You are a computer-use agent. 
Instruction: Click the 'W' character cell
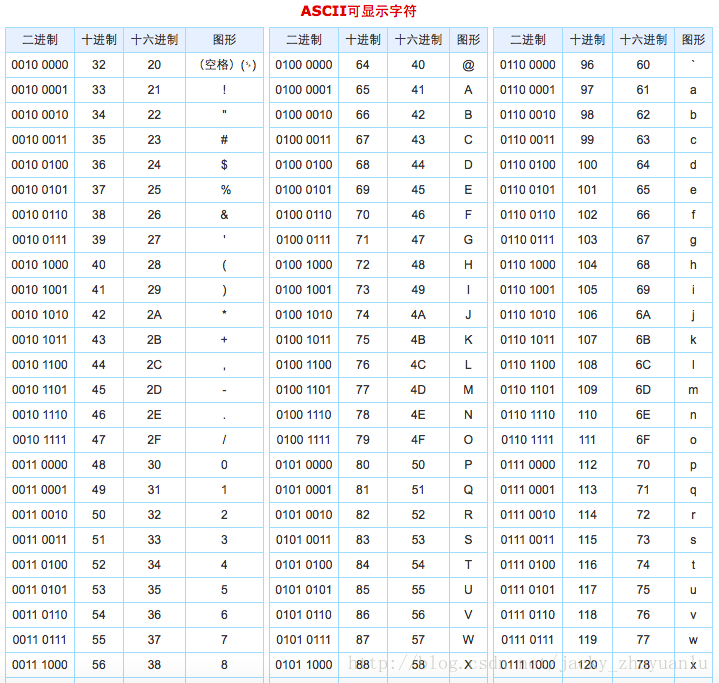(x=468, y=639)
